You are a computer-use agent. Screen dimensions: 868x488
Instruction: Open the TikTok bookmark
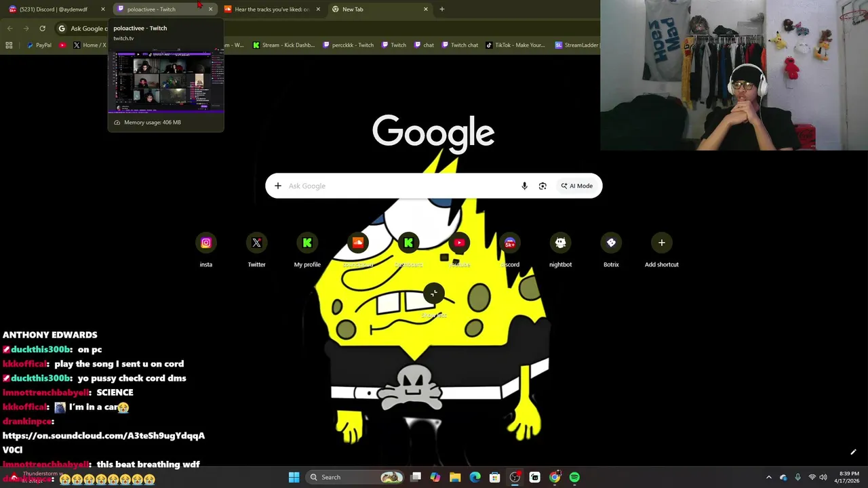pyautogui.click(x=515, y=45)
